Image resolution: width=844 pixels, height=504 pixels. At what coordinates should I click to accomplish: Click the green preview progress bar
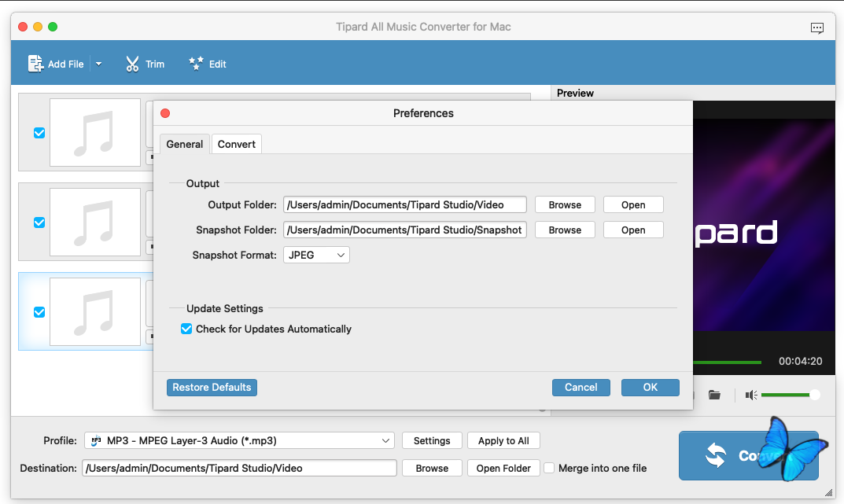coord(728,362)
